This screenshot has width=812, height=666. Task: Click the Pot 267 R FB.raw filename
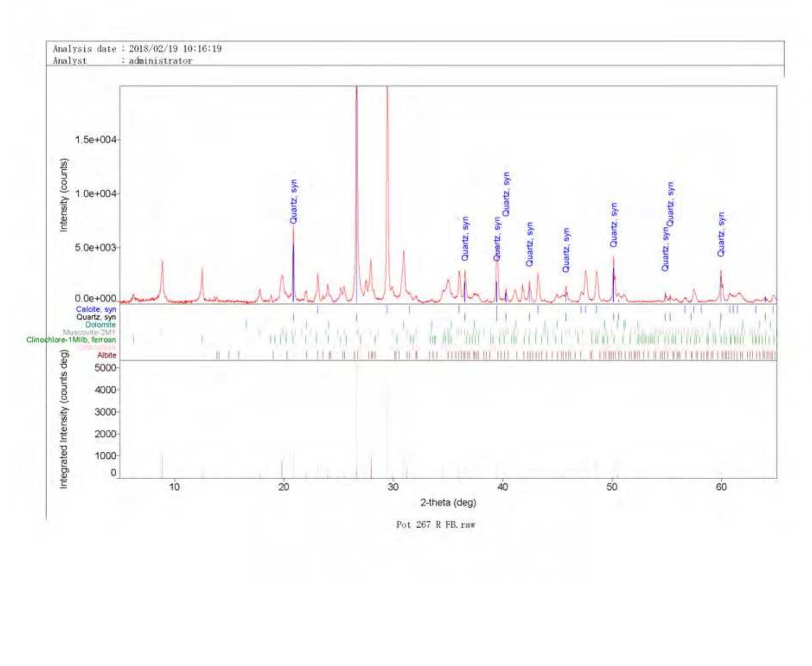435,525
